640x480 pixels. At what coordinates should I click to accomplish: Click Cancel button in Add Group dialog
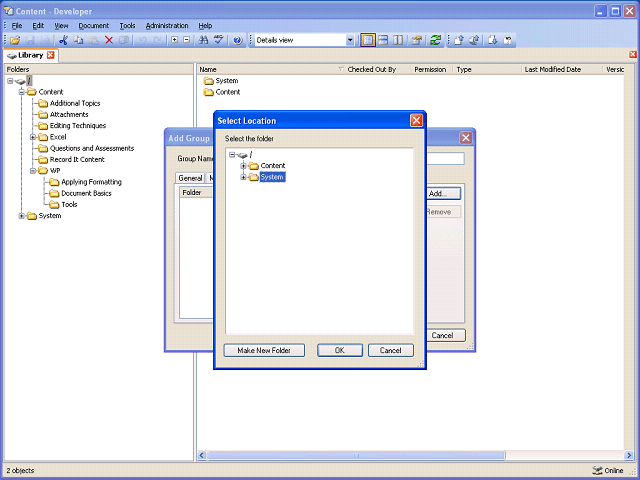click(446, 336)
